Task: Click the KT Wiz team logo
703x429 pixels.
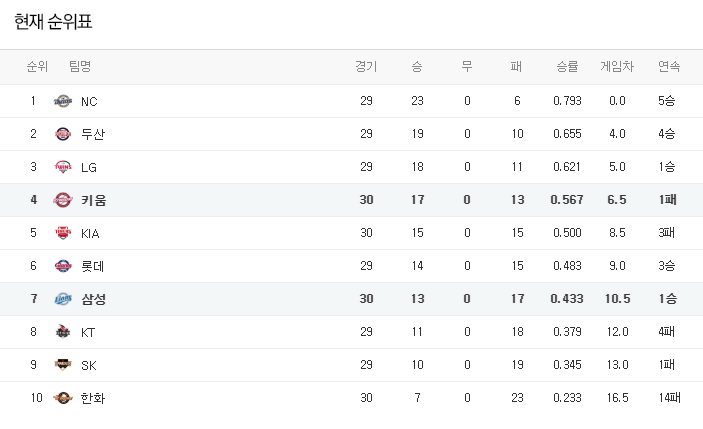Action: (x=63, y=332)
